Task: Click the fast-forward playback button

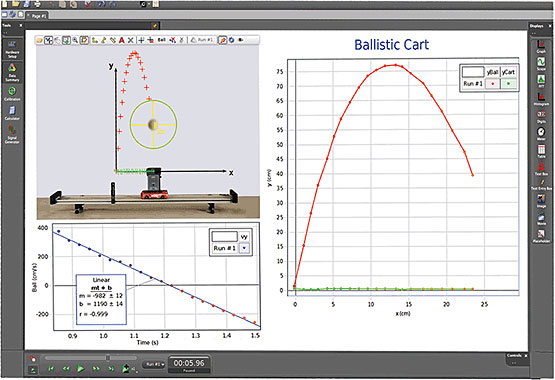Action: pyautogui.click(x=96, y=369)
